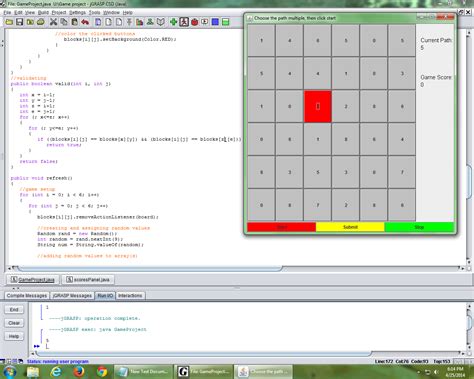Open Firefox from the taskbar
Viewport: 474px width, 379px height.
[78, 371]
